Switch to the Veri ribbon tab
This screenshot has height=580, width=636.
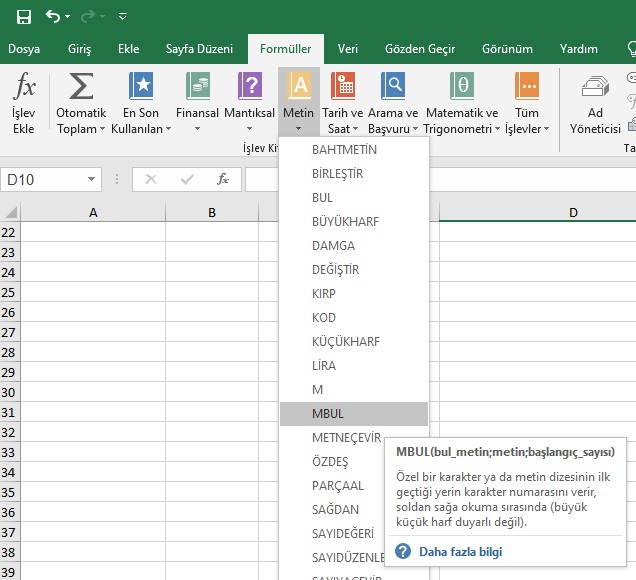348,48
